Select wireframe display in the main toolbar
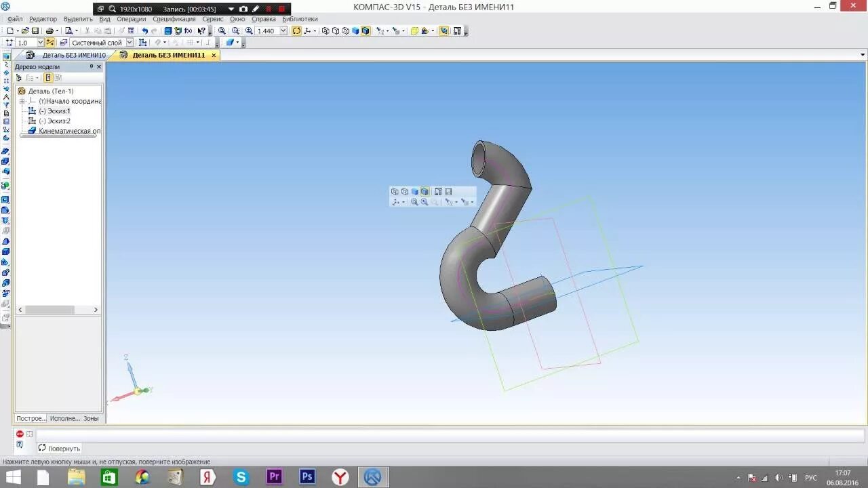 pos(325,30)
